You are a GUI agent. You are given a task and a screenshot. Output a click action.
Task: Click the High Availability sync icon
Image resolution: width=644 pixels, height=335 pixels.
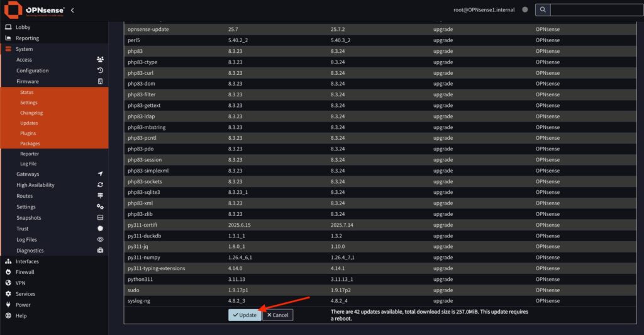(x=100, y=185)
